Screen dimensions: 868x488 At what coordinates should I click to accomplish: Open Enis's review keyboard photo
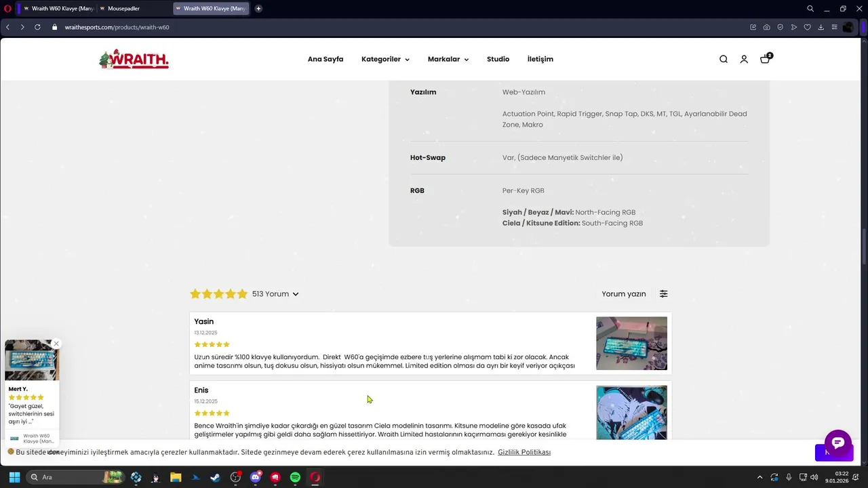(631, 412)
